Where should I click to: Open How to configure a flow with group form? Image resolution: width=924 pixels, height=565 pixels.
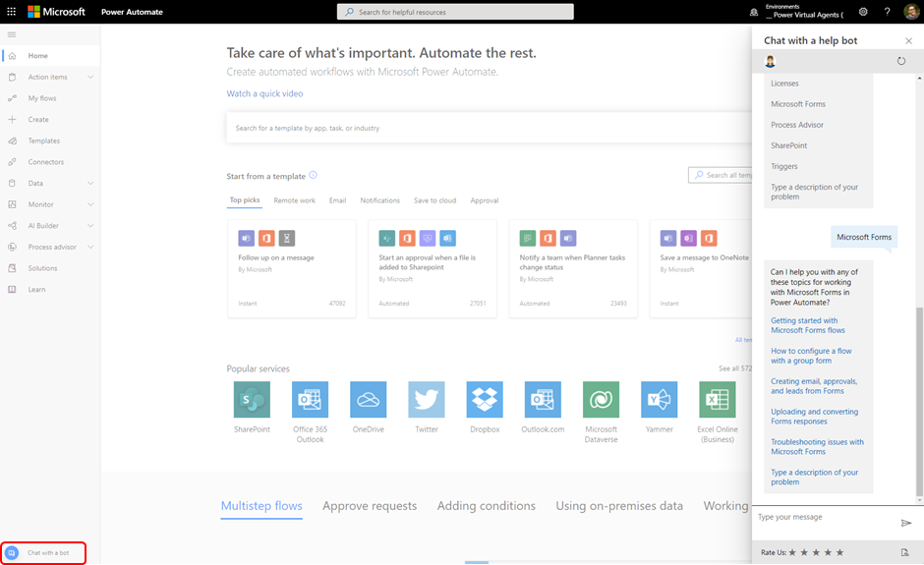click(811, 356)
